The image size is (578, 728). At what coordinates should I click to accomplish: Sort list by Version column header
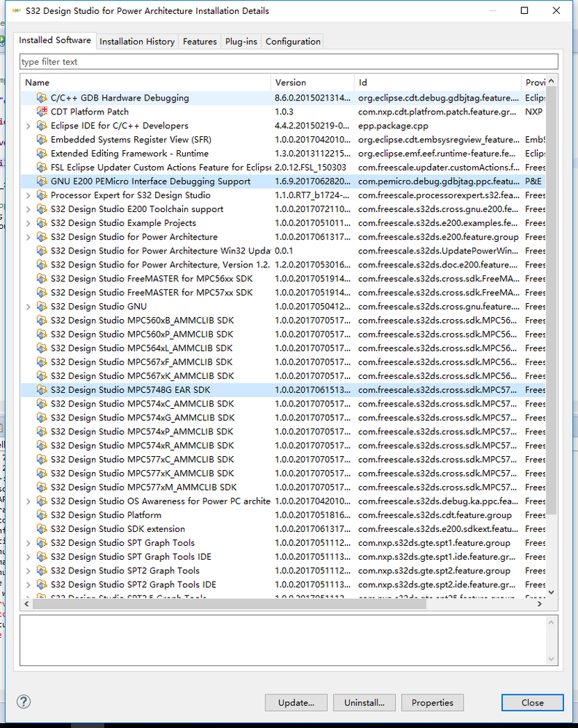click(313, 82)
